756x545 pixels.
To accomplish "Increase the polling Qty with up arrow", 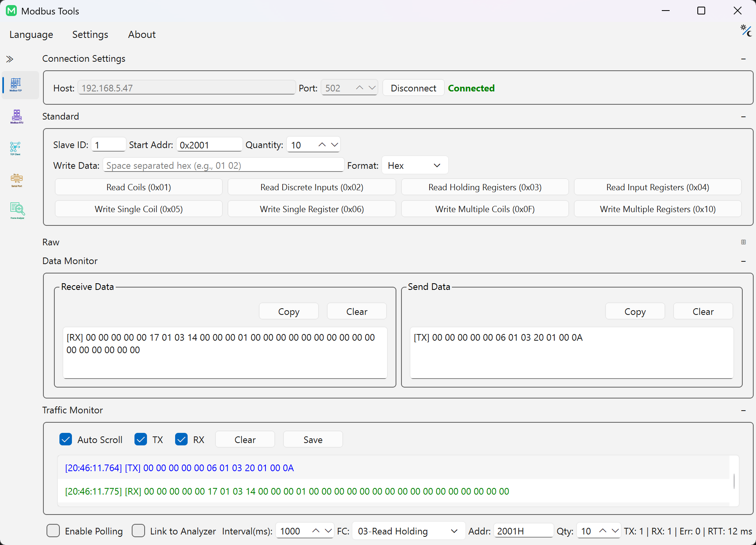I will (x=603, y=531).
